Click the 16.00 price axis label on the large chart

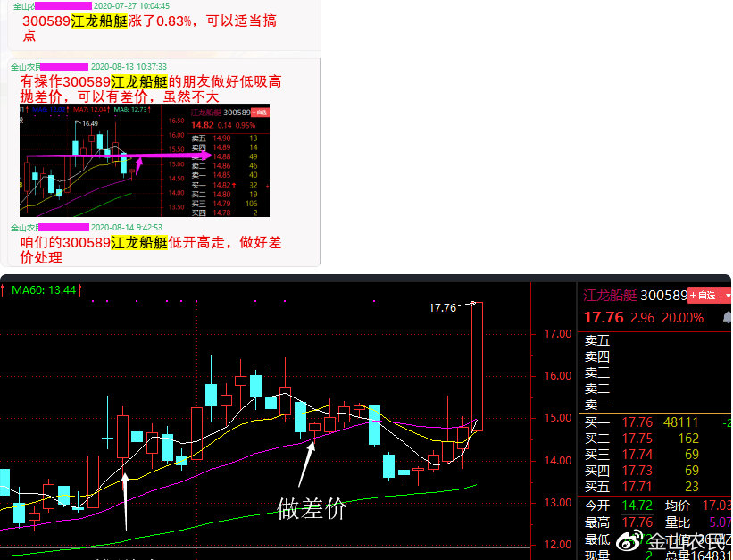click(558, 376)
